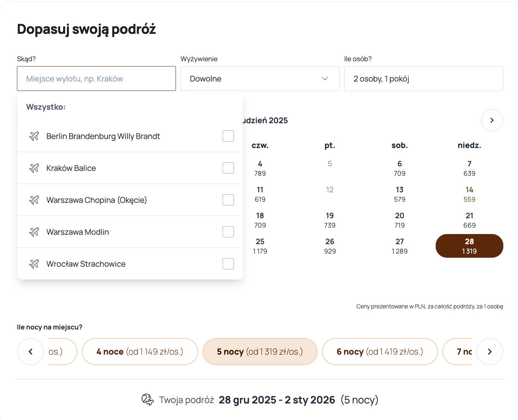
Task: Select the 4 noce option
Action: 140,352
